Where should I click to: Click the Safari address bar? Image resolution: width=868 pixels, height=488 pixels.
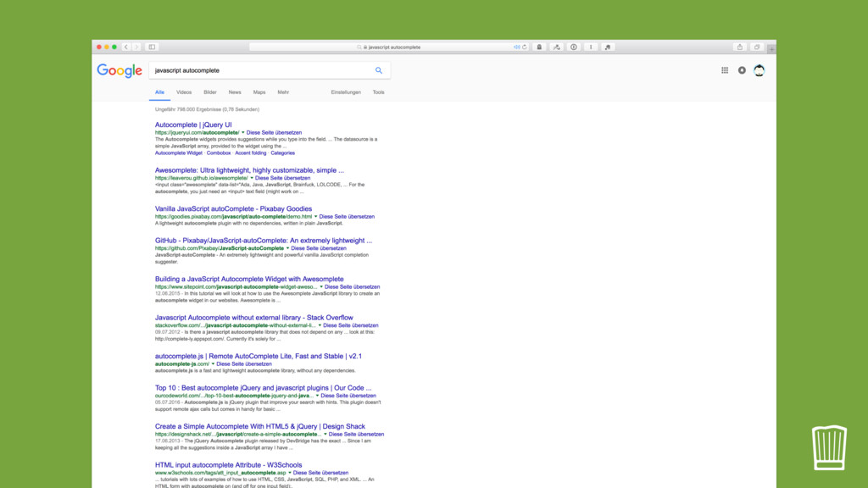point(389,47)
